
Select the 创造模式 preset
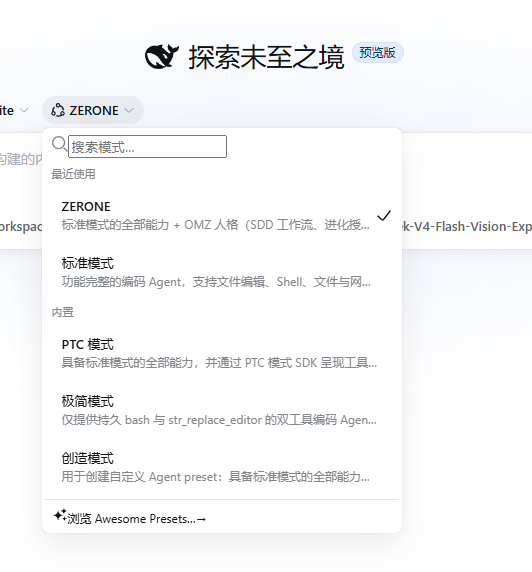tap(222, 467)
